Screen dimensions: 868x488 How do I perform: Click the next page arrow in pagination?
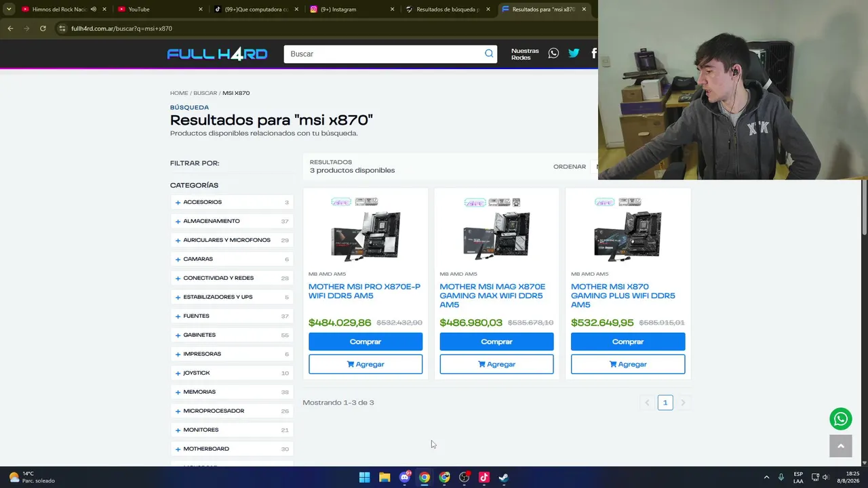pyautogui.click(x=683, y=403)
